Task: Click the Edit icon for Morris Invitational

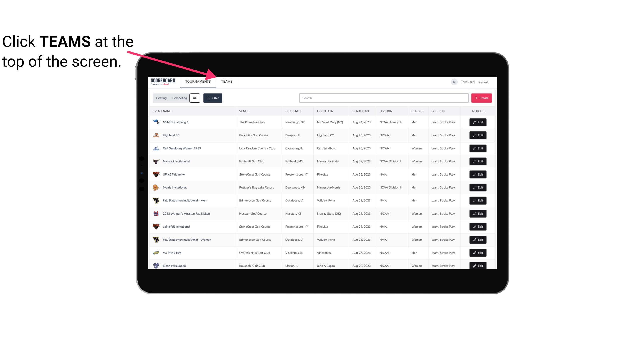Action: pyautogui.click(x=478, y=187)
